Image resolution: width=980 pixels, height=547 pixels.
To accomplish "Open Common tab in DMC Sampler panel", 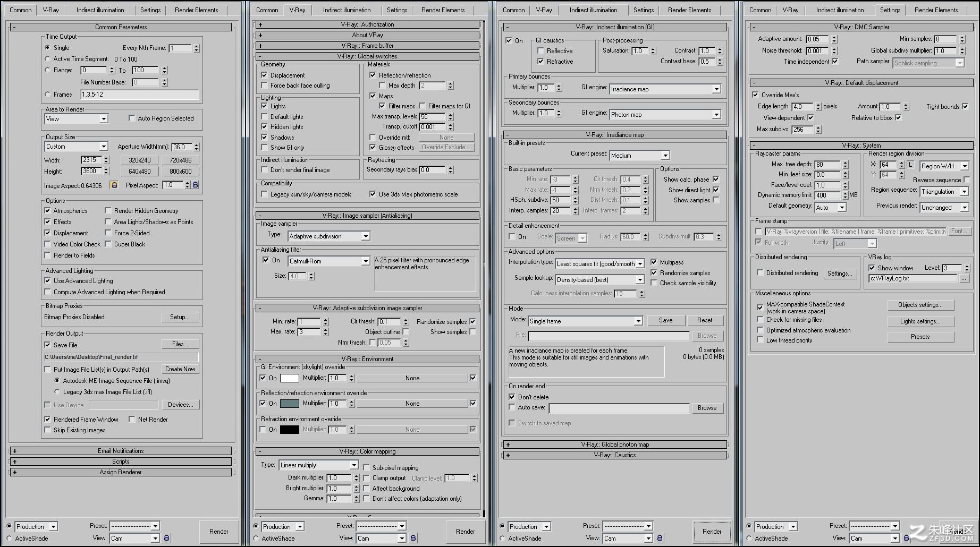I will tap(761, 10).
